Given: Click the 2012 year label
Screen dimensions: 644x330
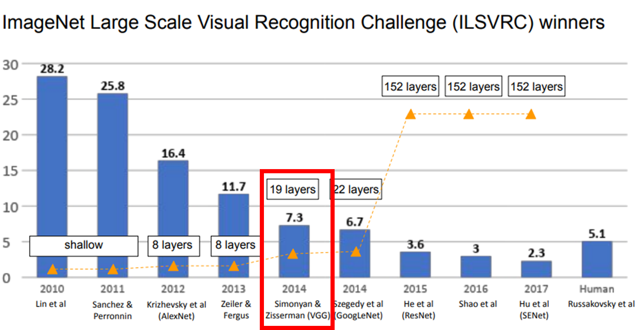Looking at the screenshot, I should click(x=173, y=289).
